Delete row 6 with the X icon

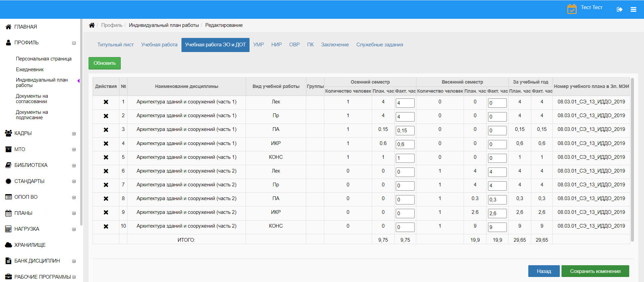click(x=106, y=171)
